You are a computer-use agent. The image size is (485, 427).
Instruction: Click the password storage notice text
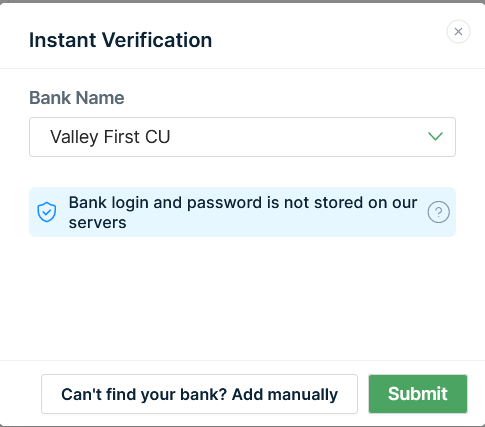pyautogui.click(x=243, y=212)
